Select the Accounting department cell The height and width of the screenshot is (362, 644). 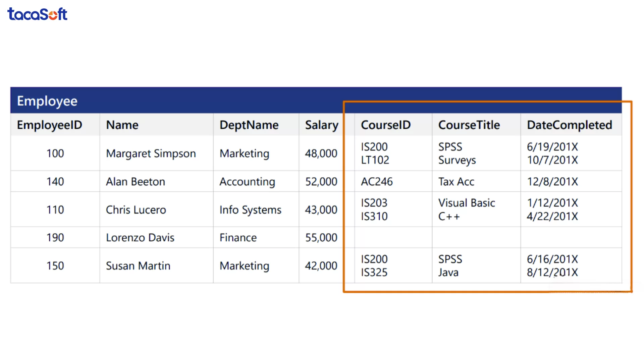coord(247,182)
